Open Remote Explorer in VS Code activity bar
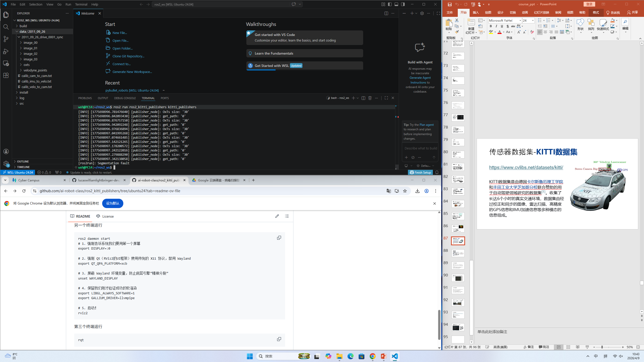The width and height of the screenshot is (644, 362). click(6, 63)
